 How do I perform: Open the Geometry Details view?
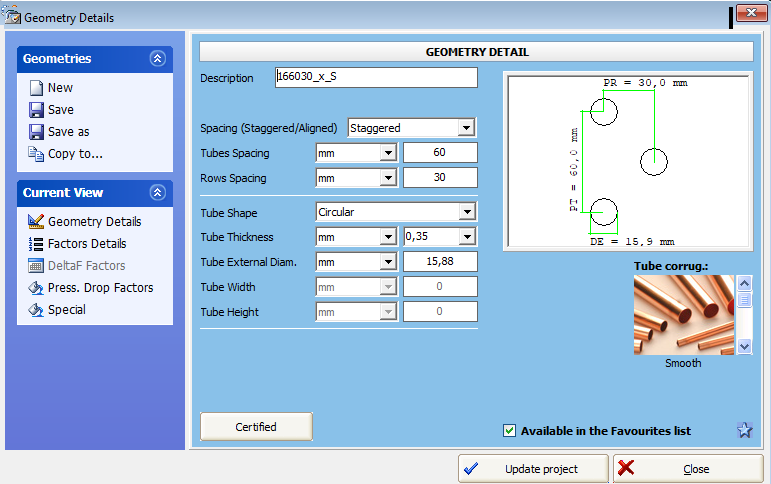click(94, 221)
